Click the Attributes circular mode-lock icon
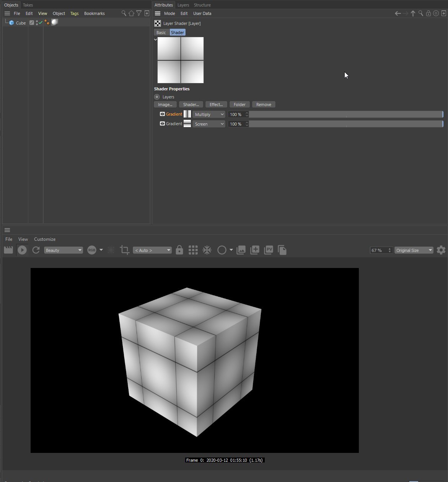448x482 pixels. pyautogui.click(x=436, y=13)
